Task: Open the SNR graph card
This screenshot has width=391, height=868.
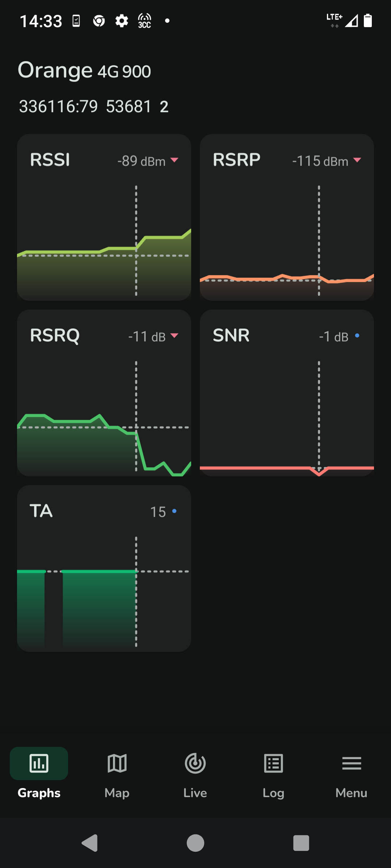Action: point(287,393)
